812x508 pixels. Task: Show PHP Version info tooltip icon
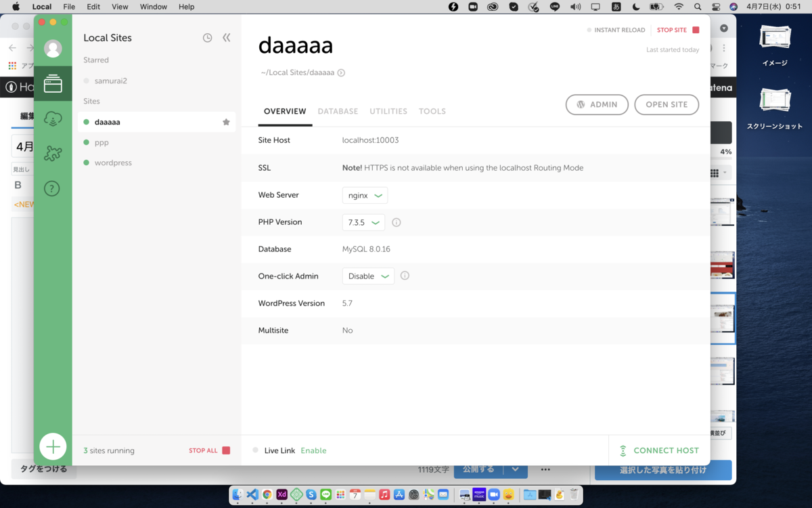click(397, 222)
